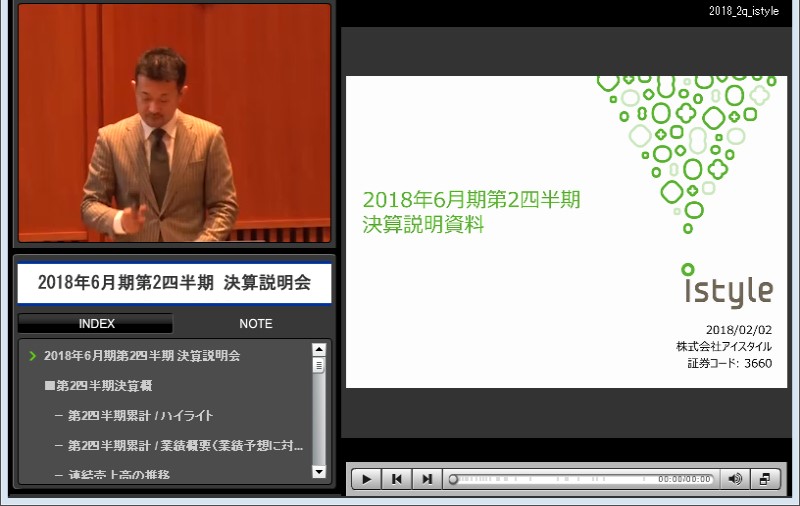Click the 決算説明会 title banner
800x506 pixels.
[174, 283]
